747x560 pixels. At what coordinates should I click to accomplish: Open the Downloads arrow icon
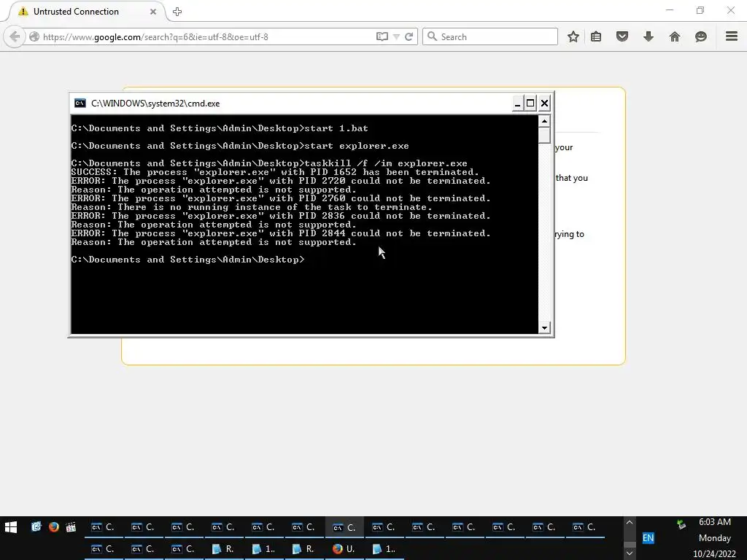tap(649, 36)
